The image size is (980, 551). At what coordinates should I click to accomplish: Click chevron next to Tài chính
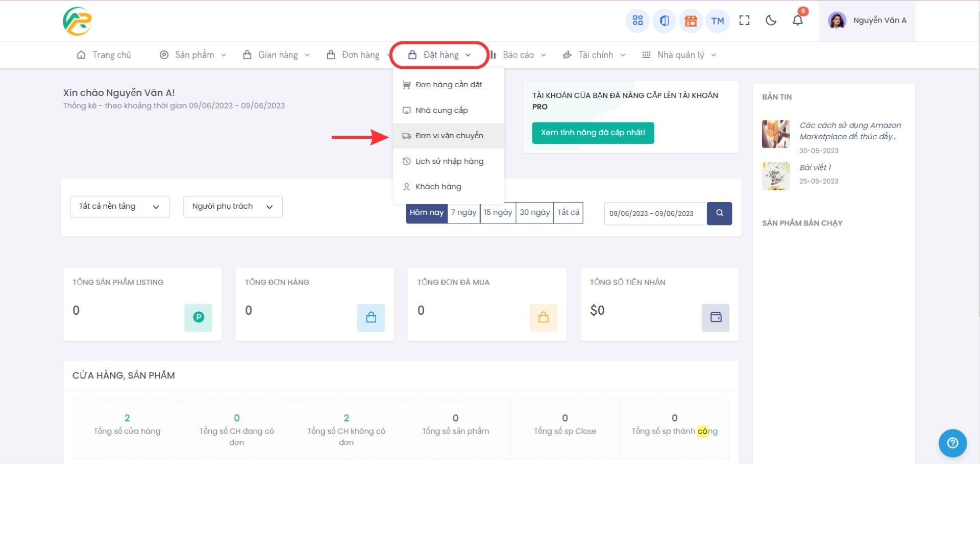pos(623,55)
